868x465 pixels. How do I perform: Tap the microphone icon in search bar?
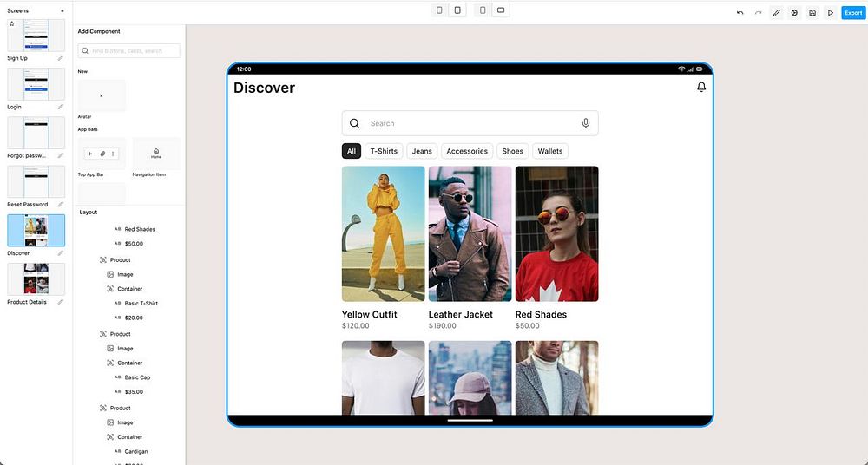point(586,123)
